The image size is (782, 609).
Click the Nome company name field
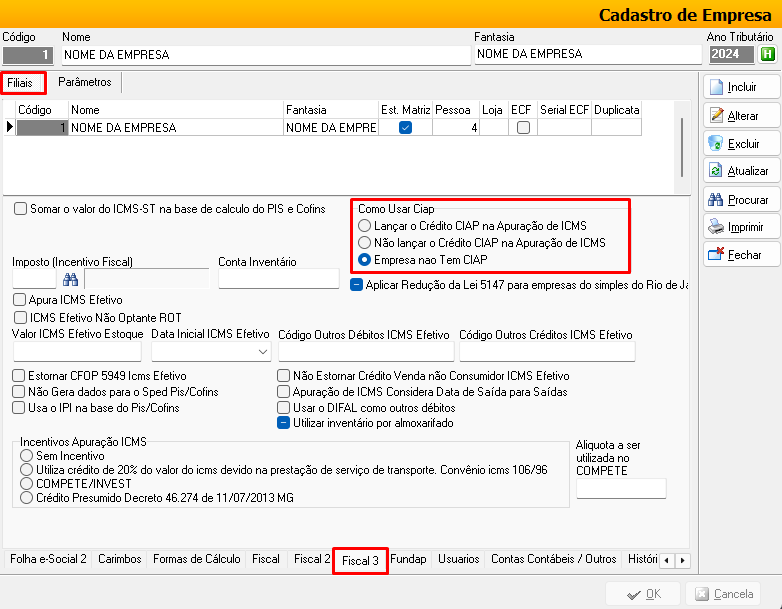click(x=266, y=55)
